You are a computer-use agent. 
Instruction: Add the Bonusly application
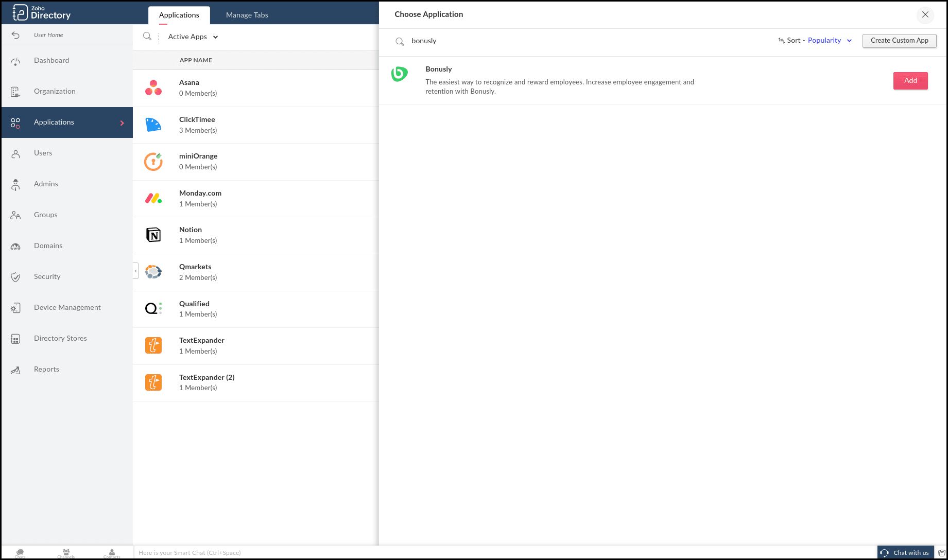click(910, 81)
